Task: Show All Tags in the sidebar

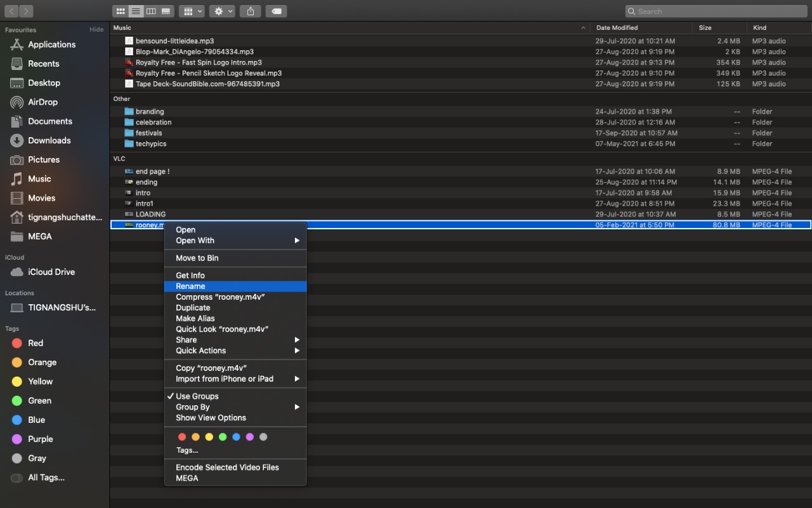Action: pyautogui.click(x=46, y=478)
